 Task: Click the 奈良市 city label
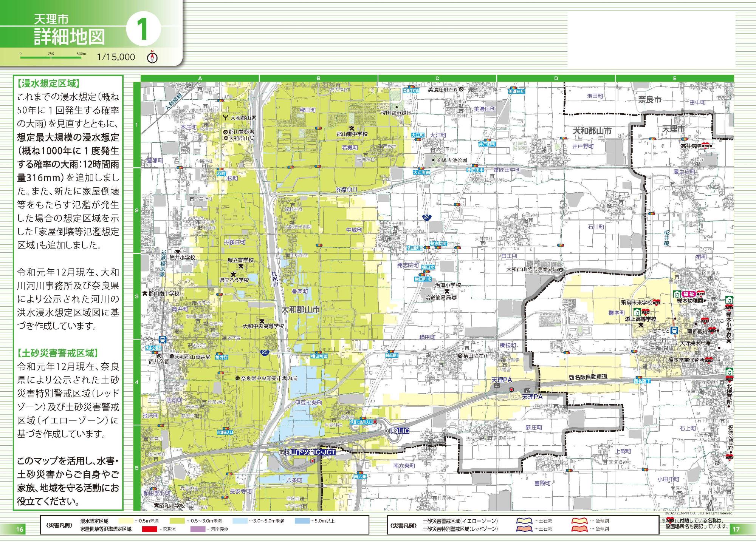point(649,100)
